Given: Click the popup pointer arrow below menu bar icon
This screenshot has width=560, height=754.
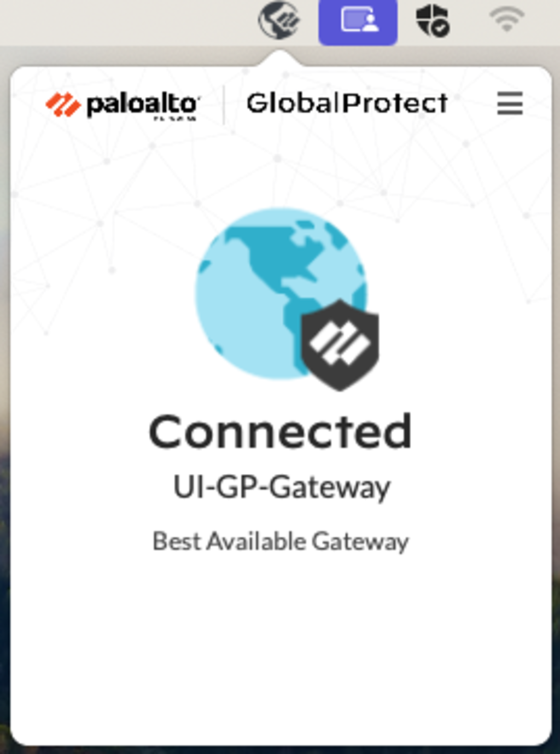Looking at the screenshot, I should click(279, 58).
